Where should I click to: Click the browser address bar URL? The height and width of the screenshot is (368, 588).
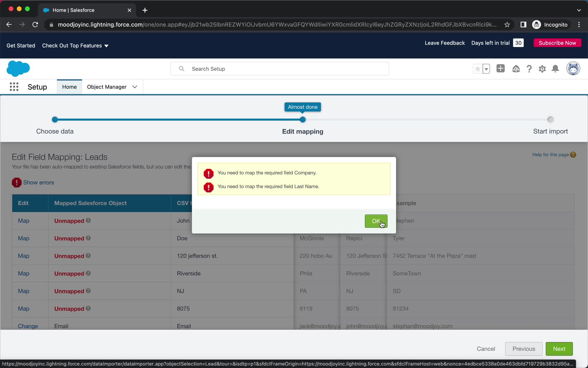click(277, 25)
